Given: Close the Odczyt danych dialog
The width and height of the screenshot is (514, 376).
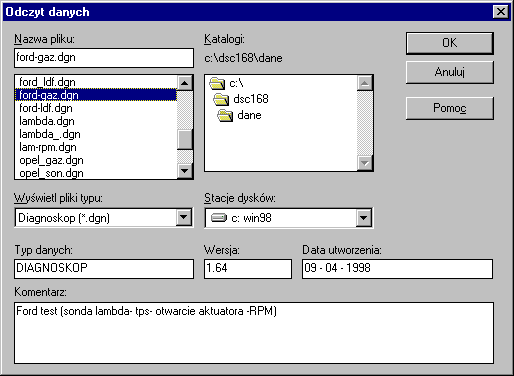Looking at the screenshot, I should pos(501,12).
